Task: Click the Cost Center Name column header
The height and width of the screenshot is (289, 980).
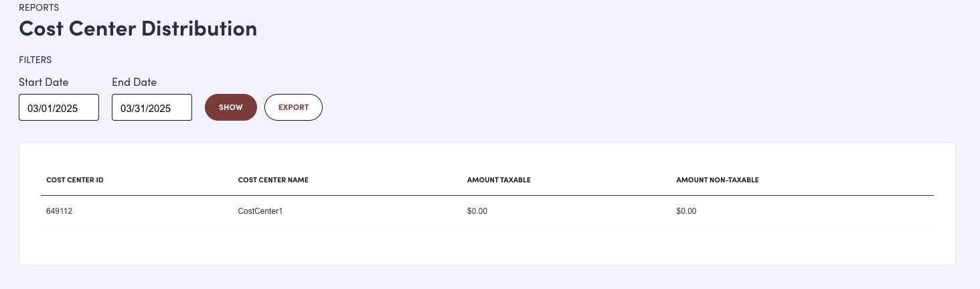Action: pyautogui.click(x=273, y=180)
